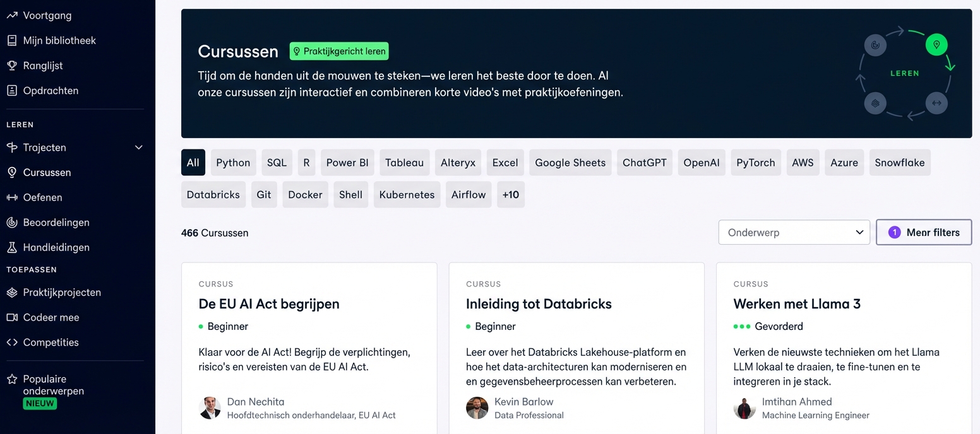Viewport: 980px width, 434px height.
Task: Open Codeer mee from the sidebar
Action: pos(52,317)
